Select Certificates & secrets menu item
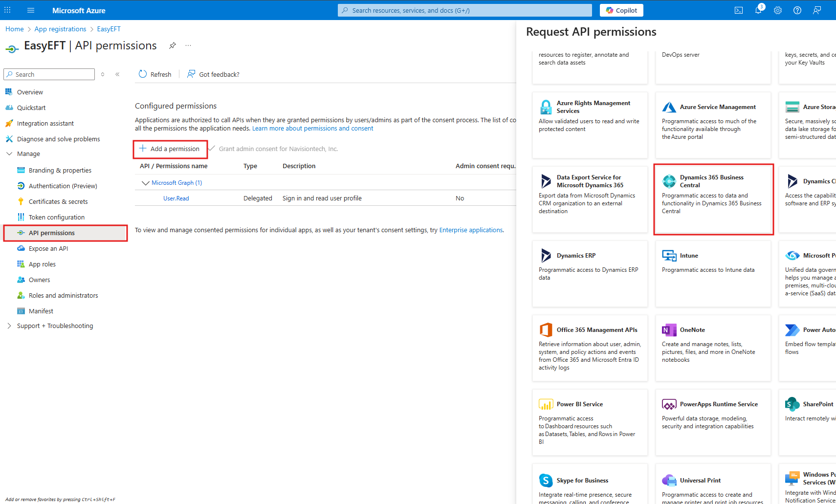The width and height of the screenshot is (836, 504). tap(58, 201)
